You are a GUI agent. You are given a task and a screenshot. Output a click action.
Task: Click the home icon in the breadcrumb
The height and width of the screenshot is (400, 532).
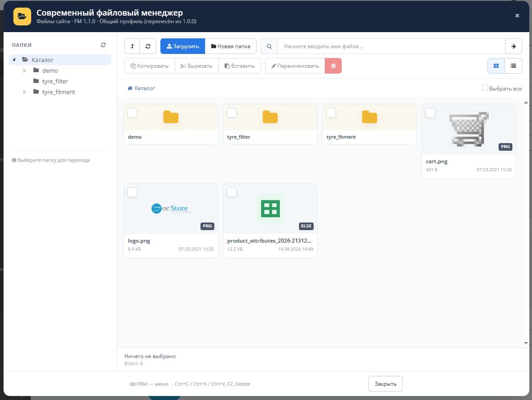pyautogui.click(x=130, y=88)
